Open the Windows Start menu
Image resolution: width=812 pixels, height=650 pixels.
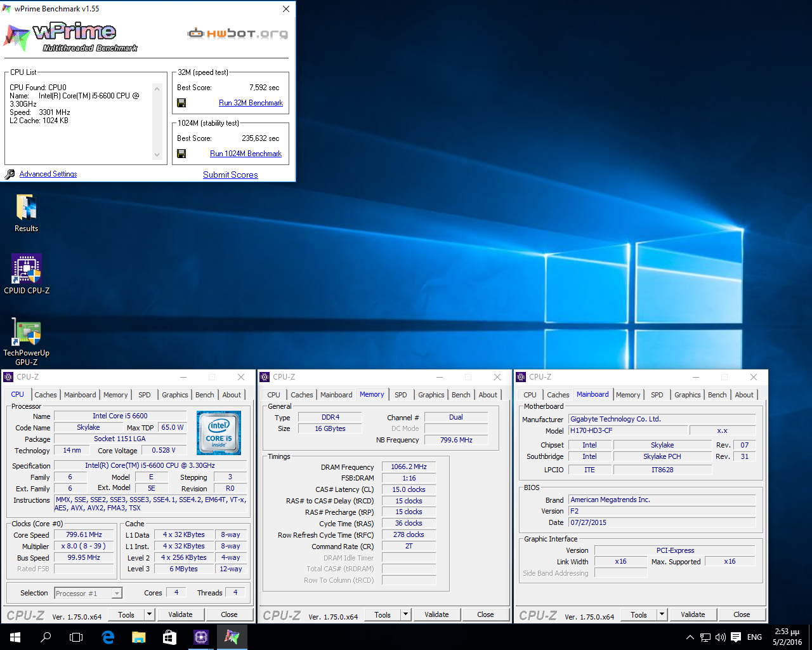15,637
